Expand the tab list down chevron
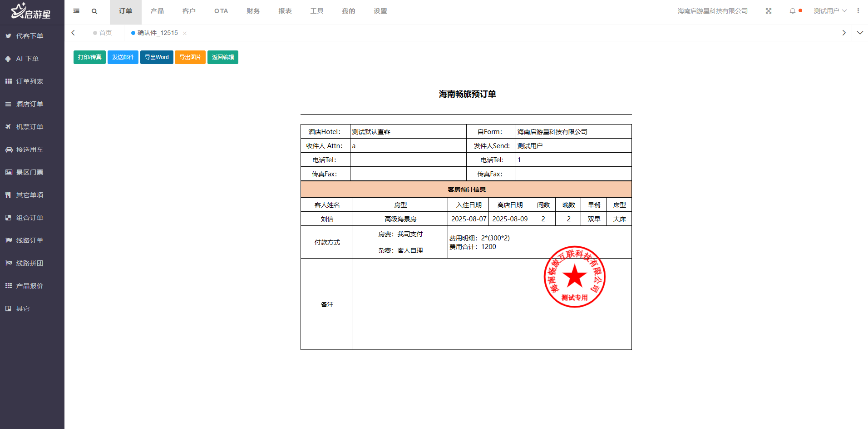 pyautogui.click(x=860, y=33)
